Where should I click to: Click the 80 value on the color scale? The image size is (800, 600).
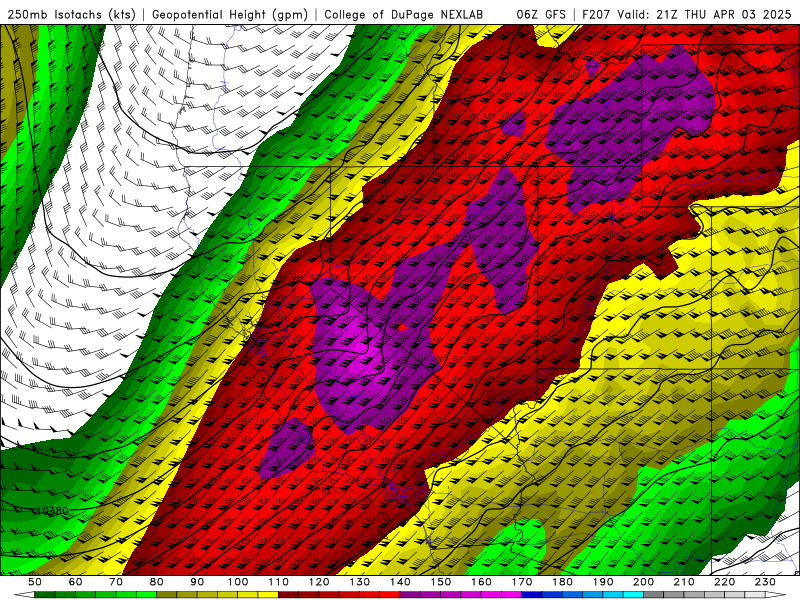157,582
